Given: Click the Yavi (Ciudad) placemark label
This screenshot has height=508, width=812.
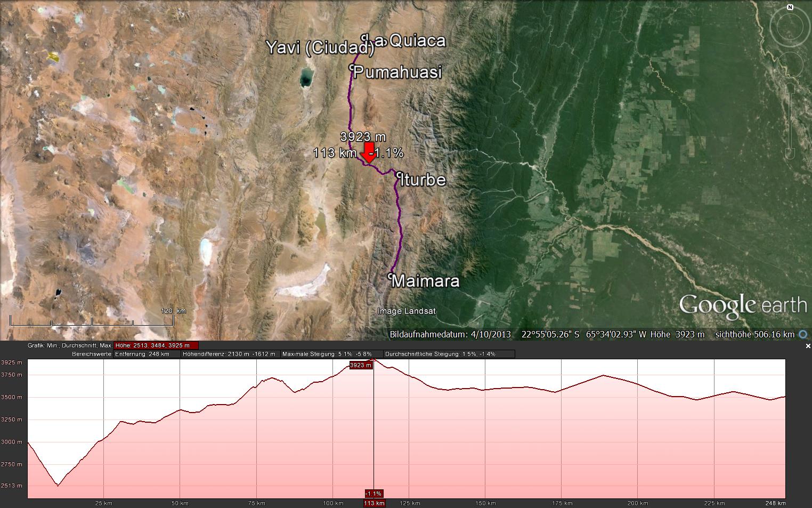Looking at the screenshot, I should (x=320, y=47).
